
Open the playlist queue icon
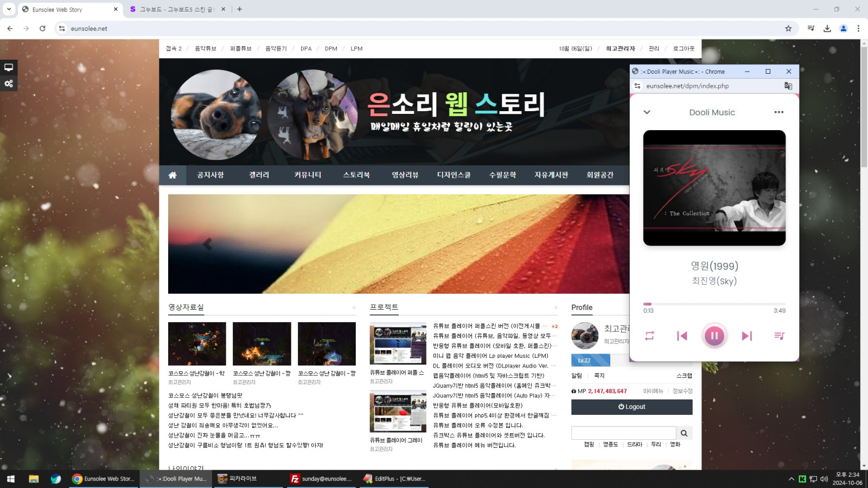click(x=779, y=336)
